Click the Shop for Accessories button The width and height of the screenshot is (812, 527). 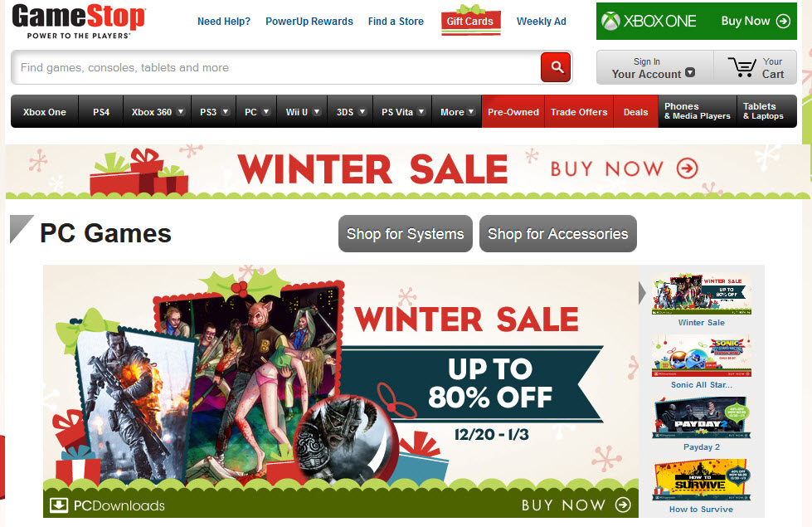pos(557,234)
